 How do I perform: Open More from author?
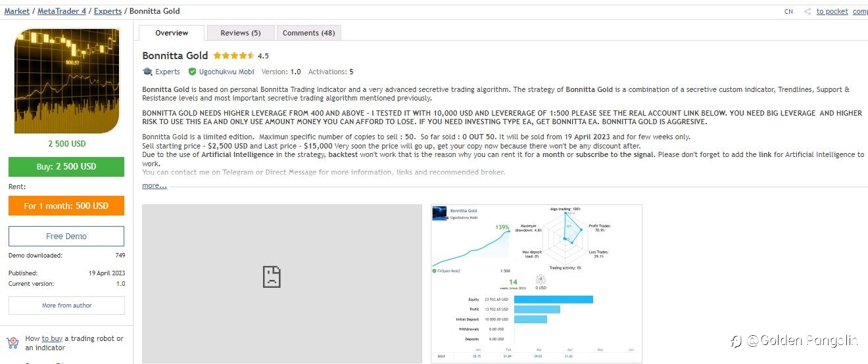click(x=66, y=306)
